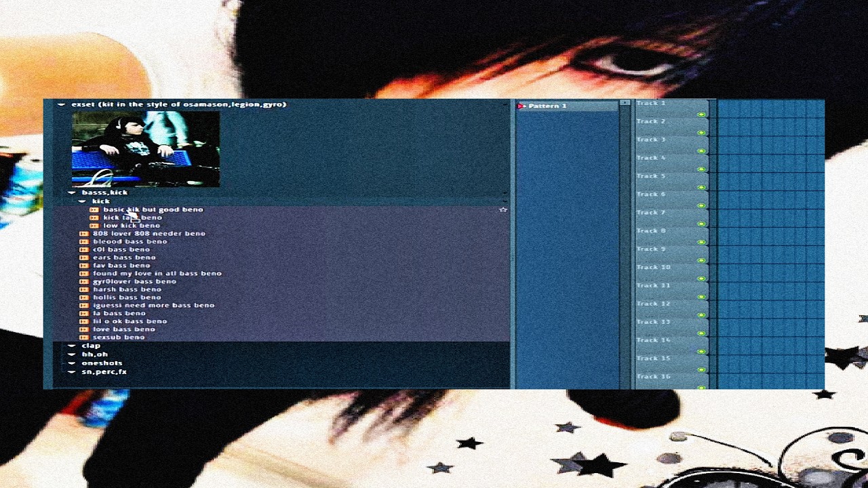868x488 pixels.
Task: Click sample icon beside "kick tape beno"
Action: (x=94, y=218)
